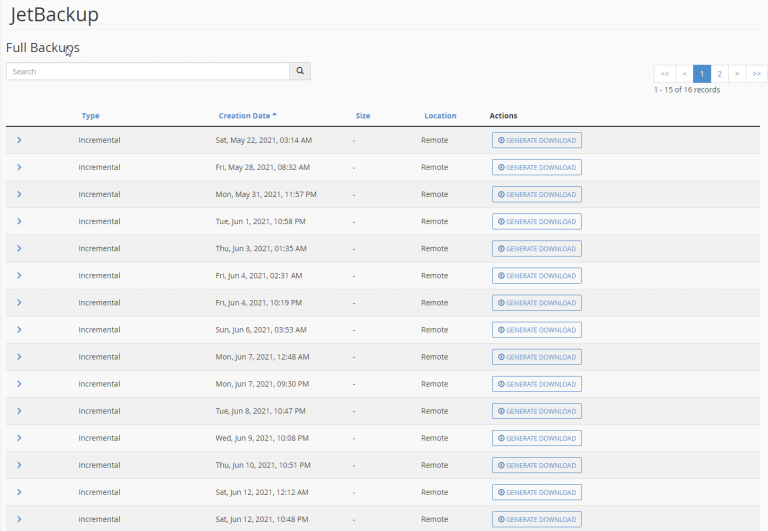The image size is (768, 531).
Task: Click inside the Search input field
Action: coord(148,71)
